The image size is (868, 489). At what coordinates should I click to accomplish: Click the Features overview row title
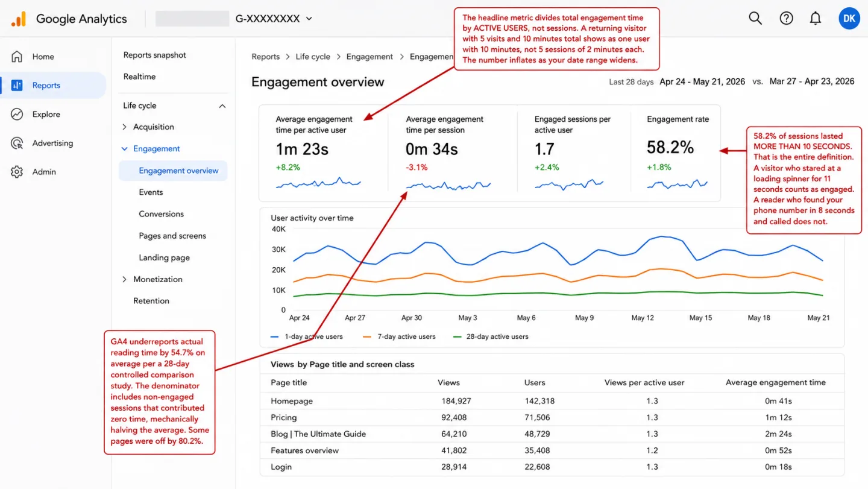304,450
